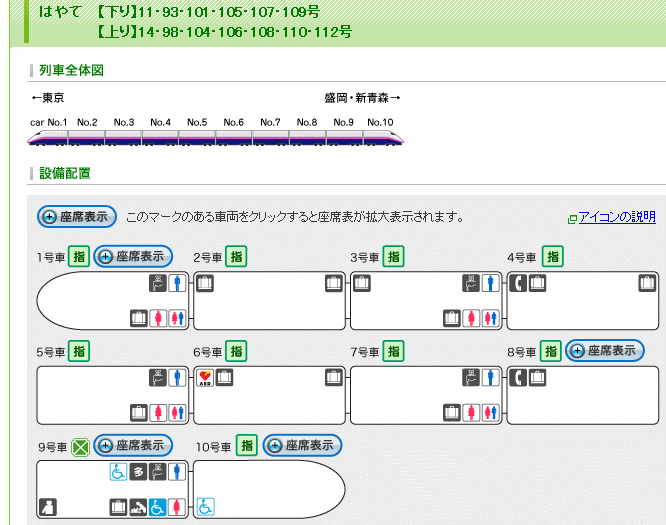This screenshot has width=666, height=525.
Task: Click the 指 reserved badge beside 10号車
Action: [247, 446]
